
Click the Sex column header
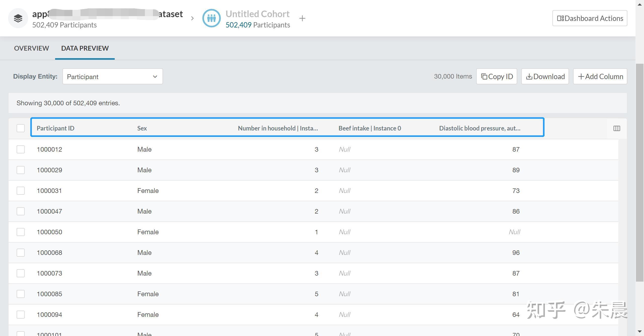pos(142,128)
